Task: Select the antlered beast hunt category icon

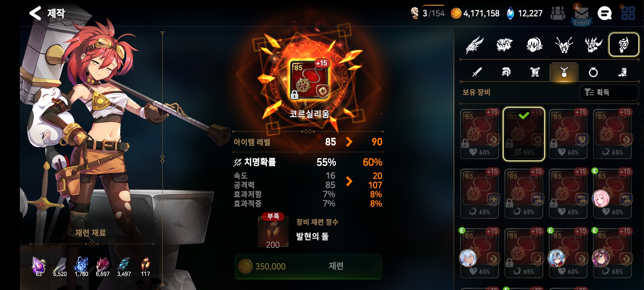Action: pyautogui.click(x=564, y=45)
